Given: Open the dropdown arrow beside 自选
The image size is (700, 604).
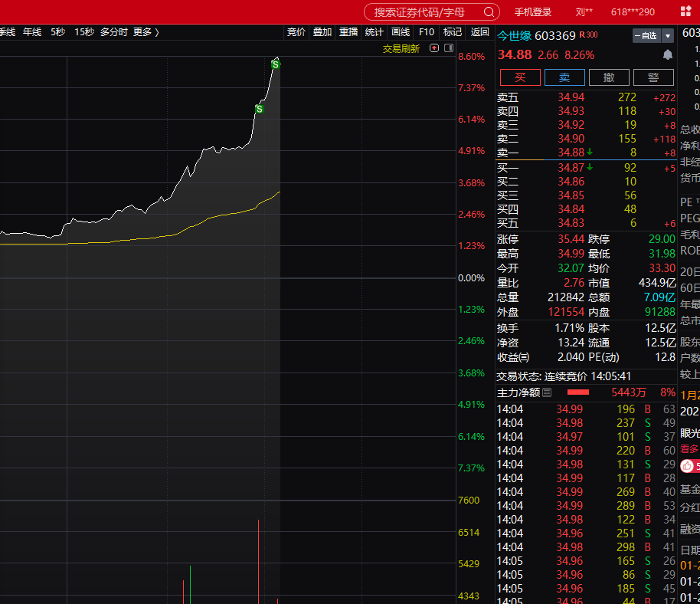Looking at the screenshot, I should click(668, 36).
